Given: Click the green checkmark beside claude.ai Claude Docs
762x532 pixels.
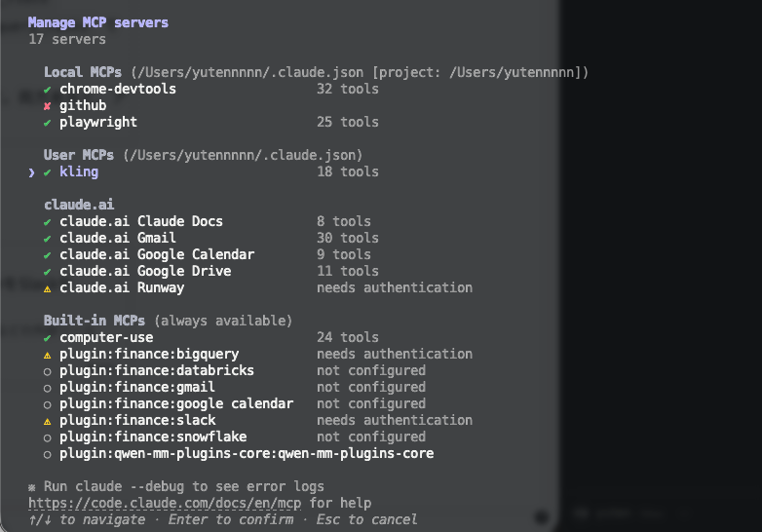Looking at the screenshot, I should [x=47, y=222].
